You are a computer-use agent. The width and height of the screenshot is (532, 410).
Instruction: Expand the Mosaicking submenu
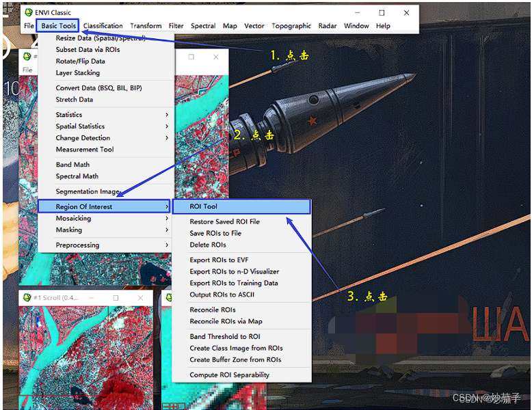[106, 218]
